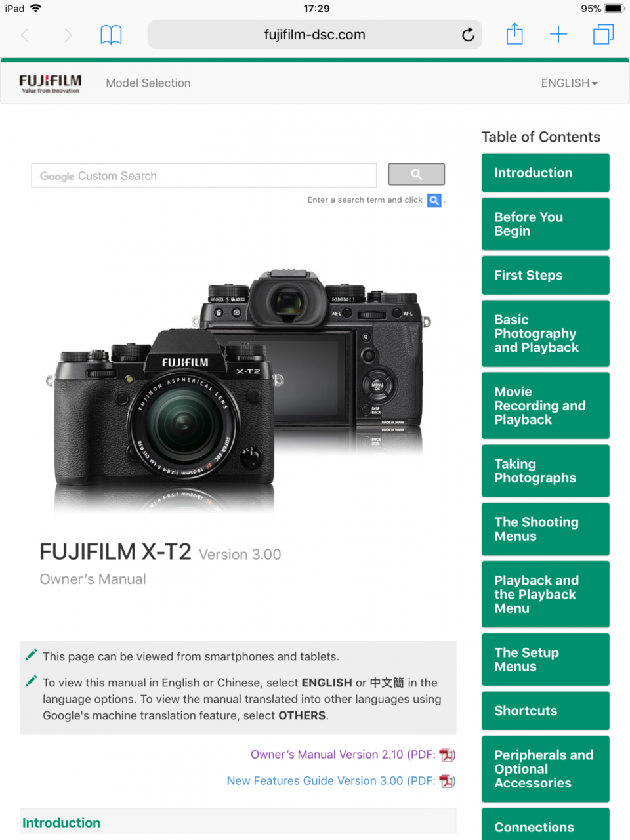Open the Safari share sheet icon
Viewport: 630px width, 840px height.
(x=514, y=34)
